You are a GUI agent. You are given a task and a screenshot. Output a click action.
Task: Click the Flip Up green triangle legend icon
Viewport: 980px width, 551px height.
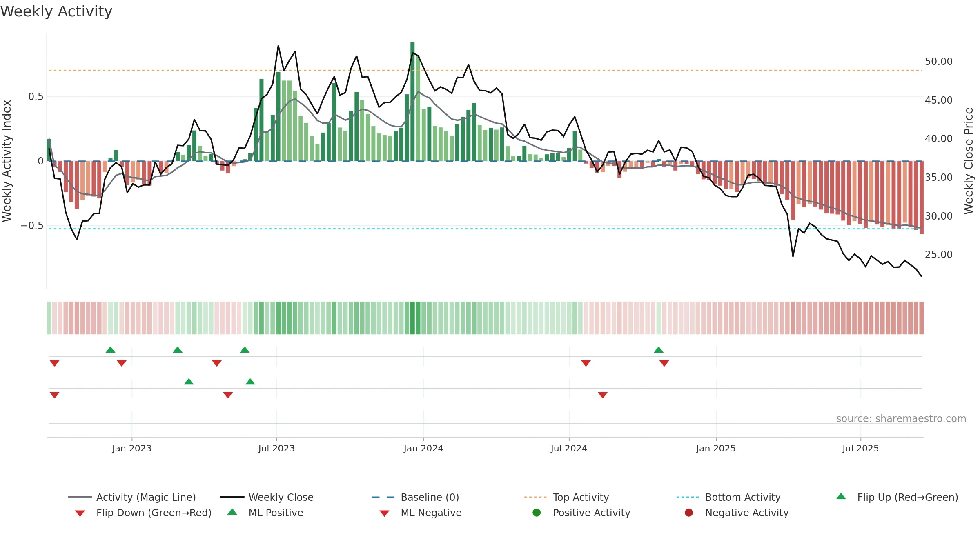pos(841,496)
